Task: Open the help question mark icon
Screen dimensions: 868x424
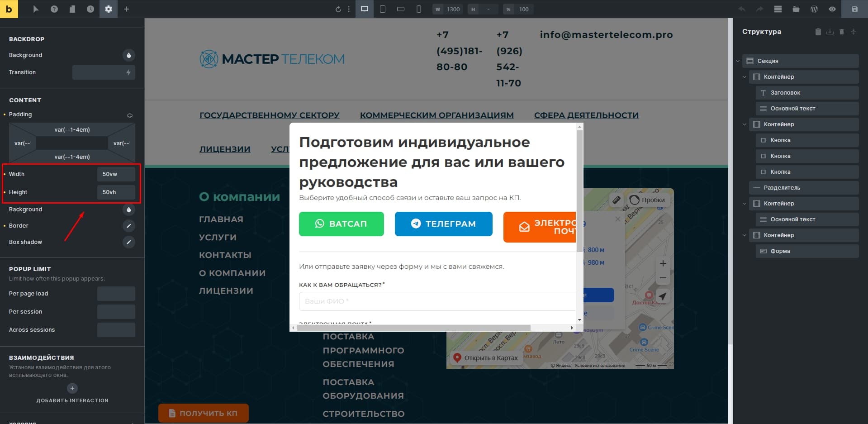Action: [54, 9]
